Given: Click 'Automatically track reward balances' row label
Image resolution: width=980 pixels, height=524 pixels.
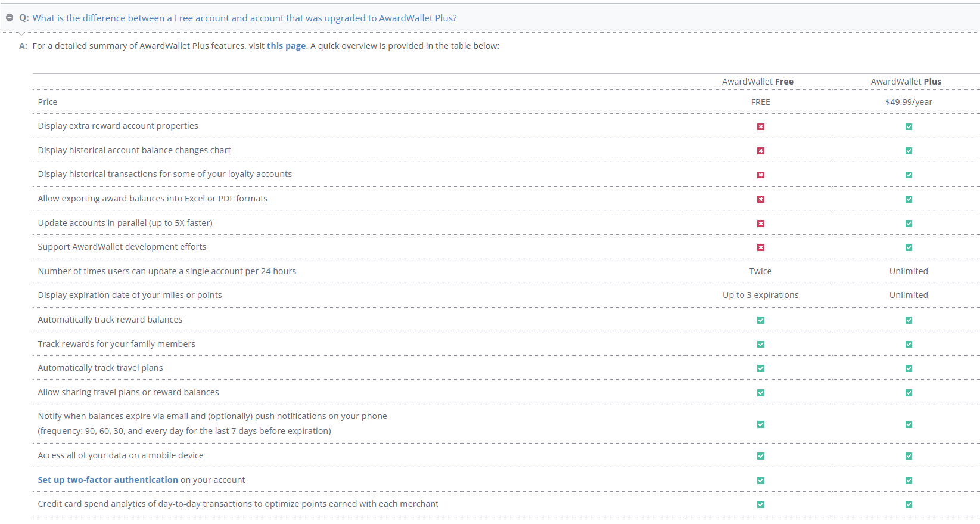Looking at the screenshot, I should [x=110, y=320].
